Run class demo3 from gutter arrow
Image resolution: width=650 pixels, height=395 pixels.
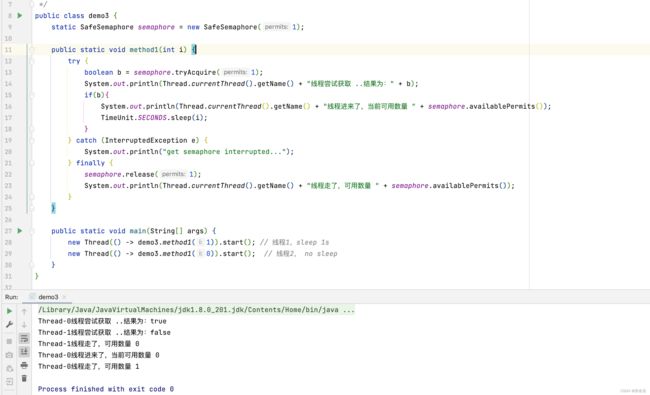(19, 16)
